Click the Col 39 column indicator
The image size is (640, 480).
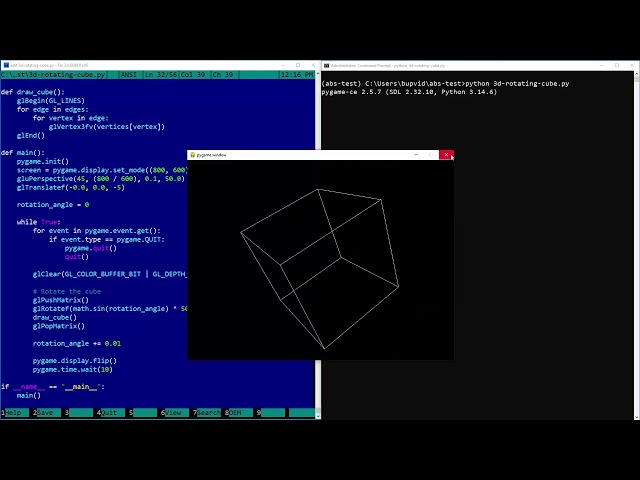pos(193,75)
